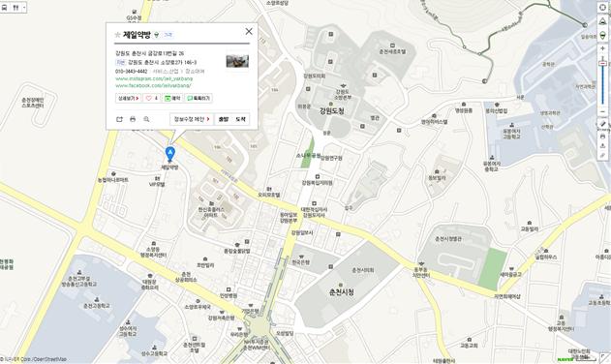Click the zoom level slider handle

pos(602,64)
